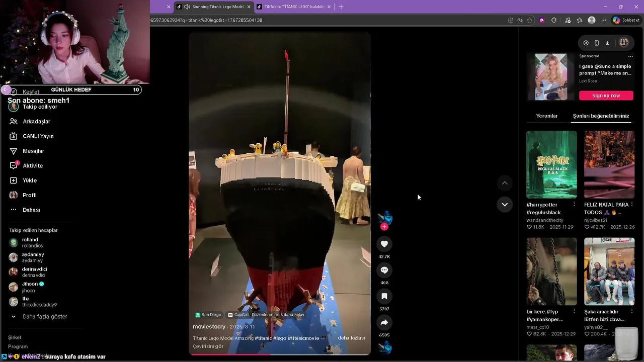Switch to the Yorumlar tab
The height and width of the screenshot is (362, 644).
point(547,116)
